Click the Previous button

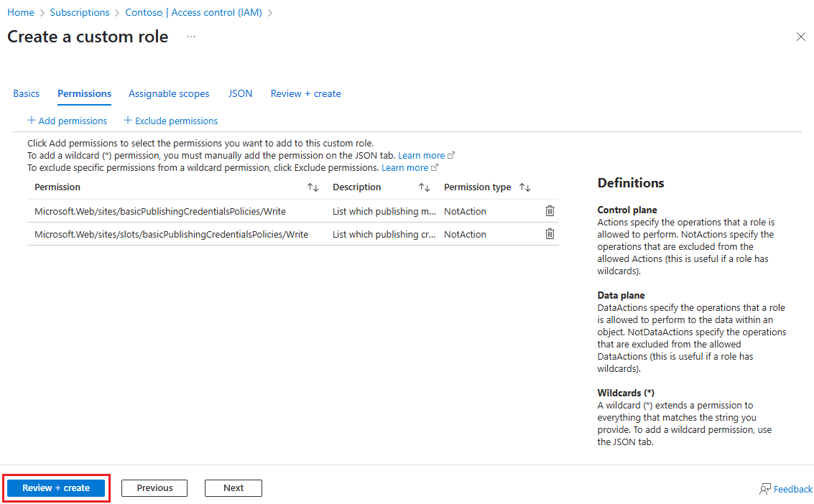point(154,487)
